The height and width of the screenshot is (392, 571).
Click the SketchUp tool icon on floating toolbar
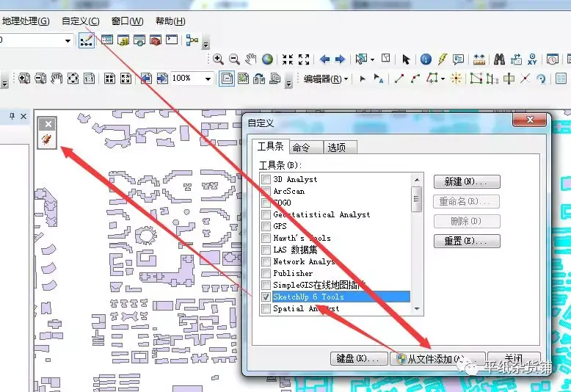(47, 139)
